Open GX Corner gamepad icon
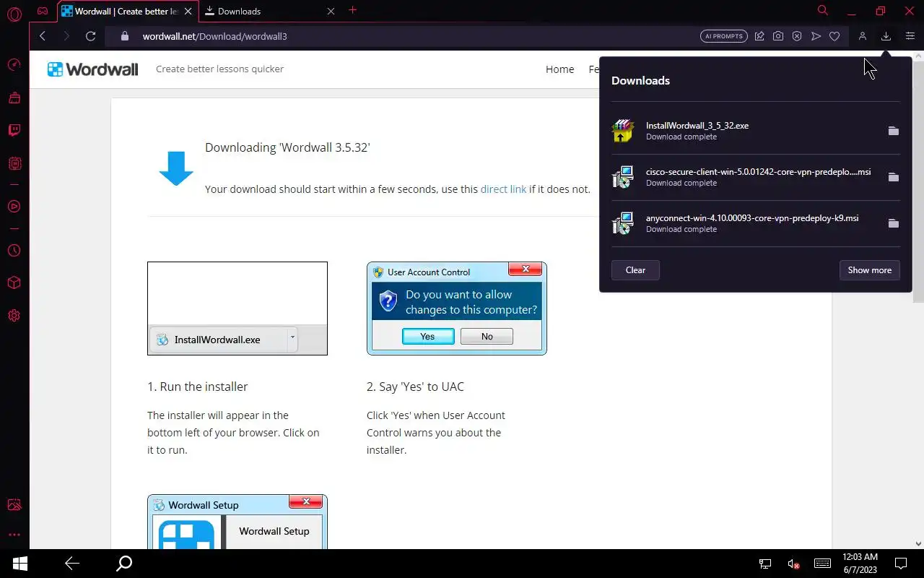924x578 pixels. coord(43,12)
